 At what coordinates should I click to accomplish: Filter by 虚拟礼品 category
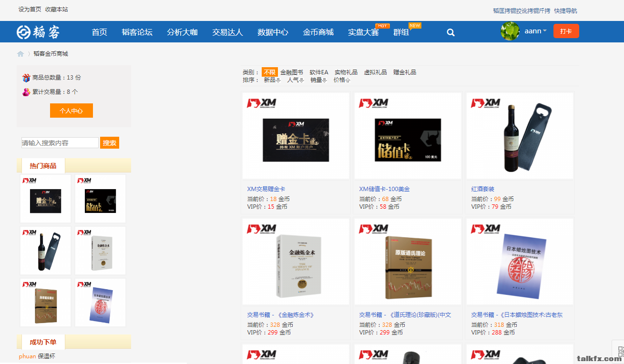click(376, 72)
